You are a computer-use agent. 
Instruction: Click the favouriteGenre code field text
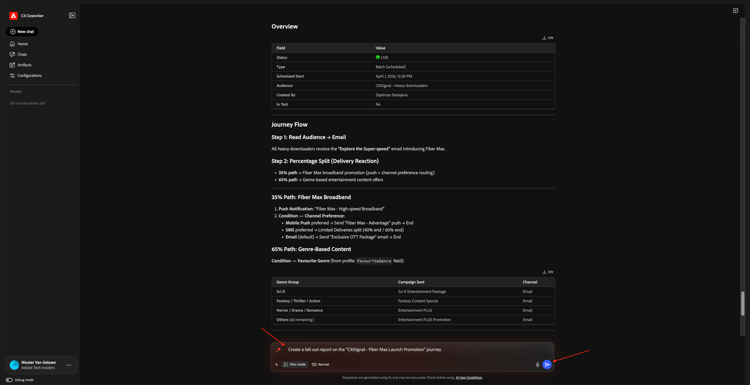pyautogui.click(x=374, y=261)
